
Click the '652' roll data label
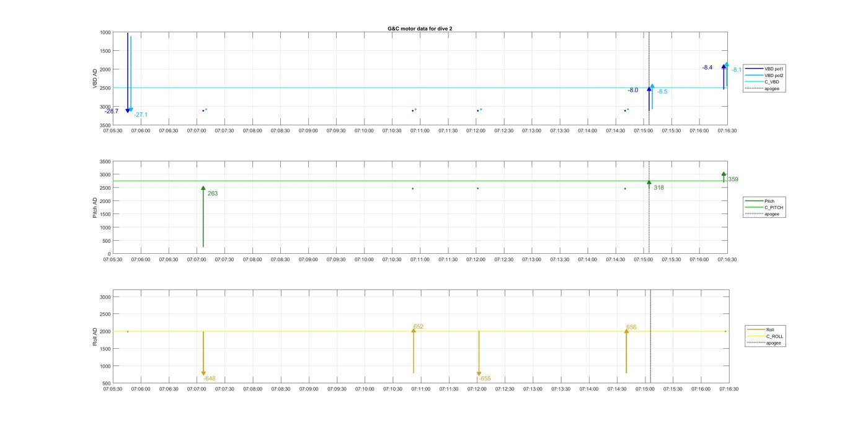point(418,326)
